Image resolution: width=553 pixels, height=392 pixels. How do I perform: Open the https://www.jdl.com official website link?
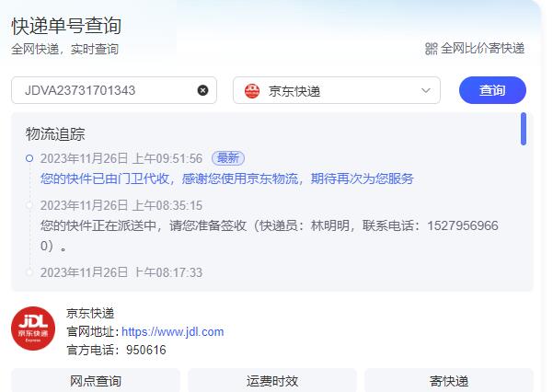click(172, 331)
